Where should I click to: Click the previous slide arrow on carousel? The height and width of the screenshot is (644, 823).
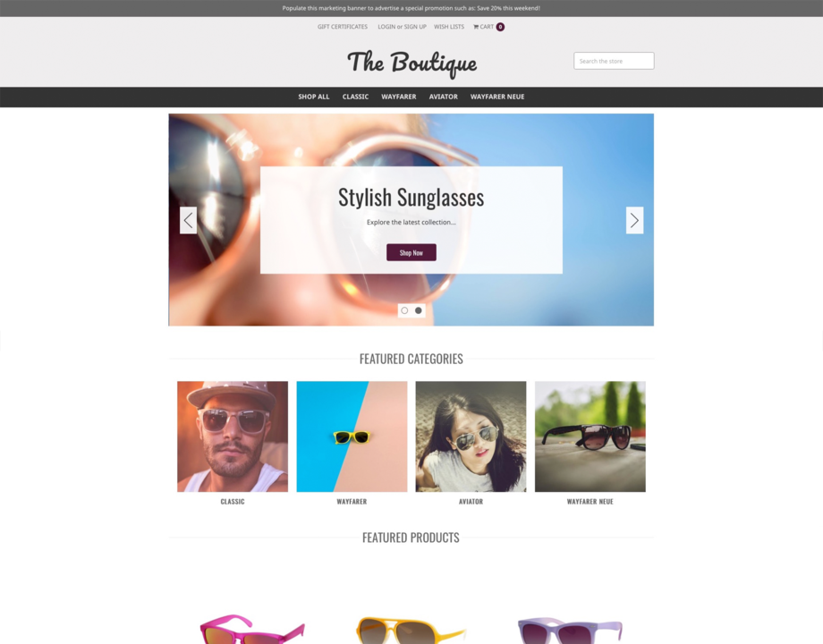pyautogui.click(x=189, y=220)
